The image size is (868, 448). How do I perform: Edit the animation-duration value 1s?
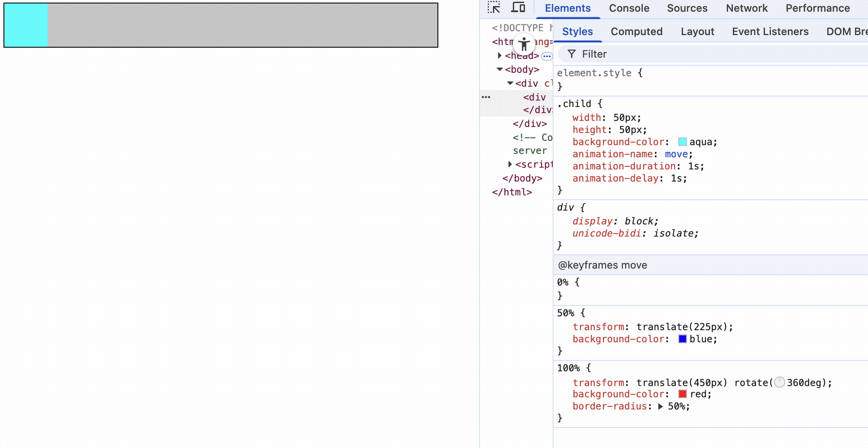pyautogui.click(x=693, y=166)
